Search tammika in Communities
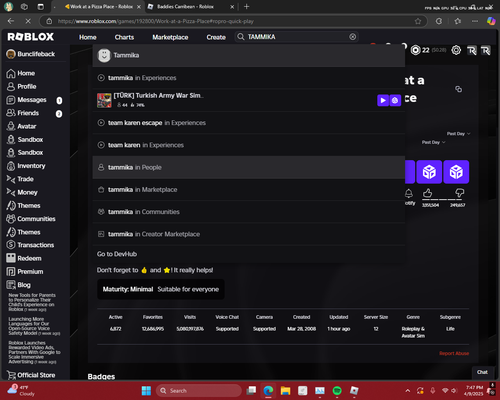Viewport: 500px width, 400px height. point(249,212)
